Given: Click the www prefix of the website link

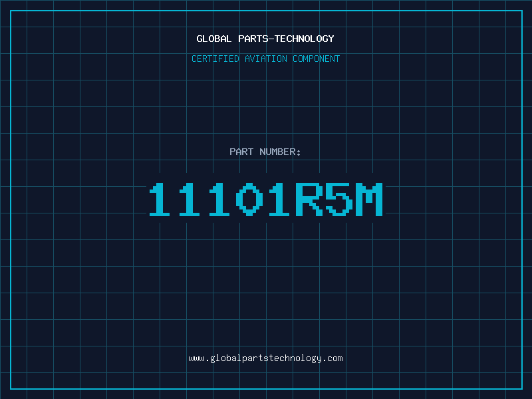Looking at the screenshot, I should tap(197, 358).
